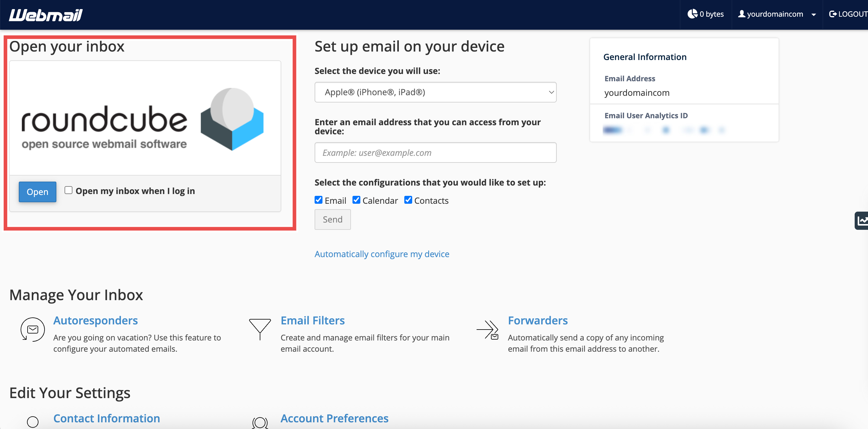Uncheck the Contacts configuration checkbox
Screen dimensions: 868x429
[x=408, y=200]
